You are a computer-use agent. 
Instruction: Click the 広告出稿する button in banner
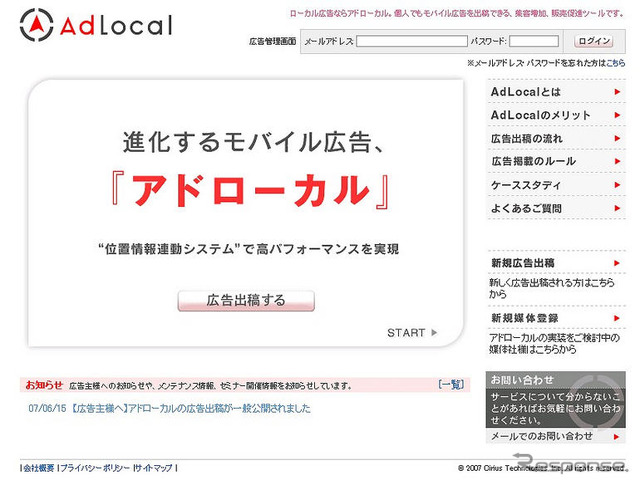246,301
